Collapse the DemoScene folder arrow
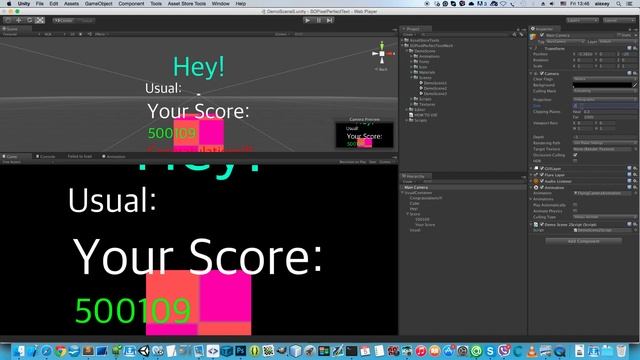The height and width of the screenshot is (360, 640). (x=408, y=51)
